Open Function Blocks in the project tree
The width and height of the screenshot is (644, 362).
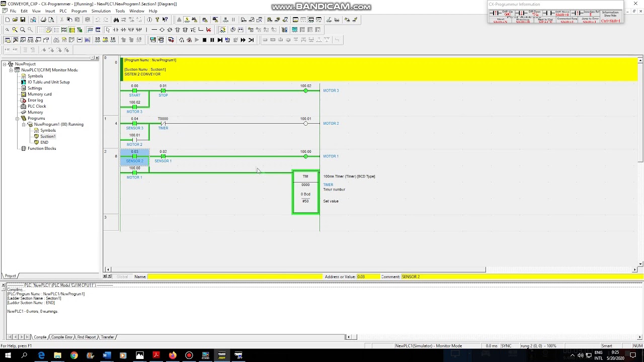(42, 148)
